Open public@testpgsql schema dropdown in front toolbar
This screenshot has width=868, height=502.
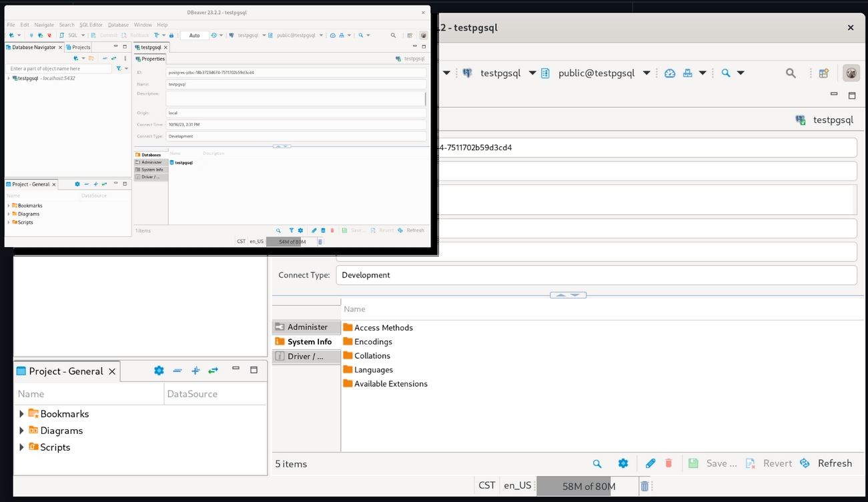click(x=322, y=35)
